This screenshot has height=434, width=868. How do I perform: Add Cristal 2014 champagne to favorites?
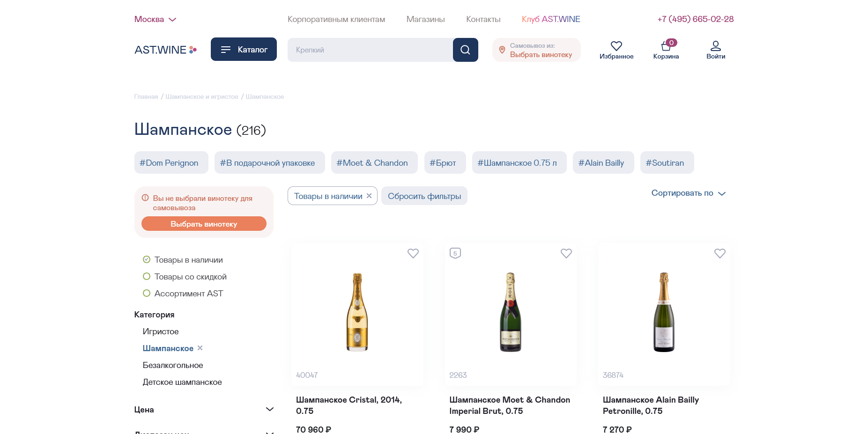413,253
